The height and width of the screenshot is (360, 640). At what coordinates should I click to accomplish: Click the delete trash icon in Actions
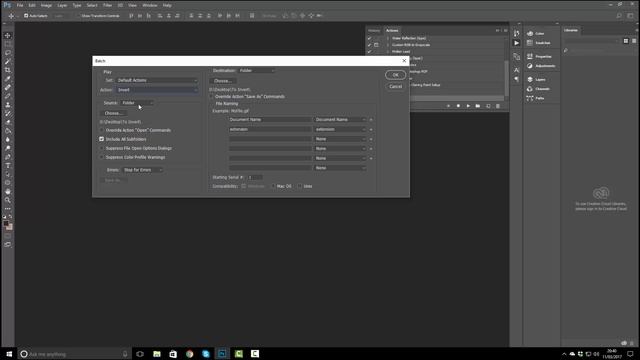(498, 106)
